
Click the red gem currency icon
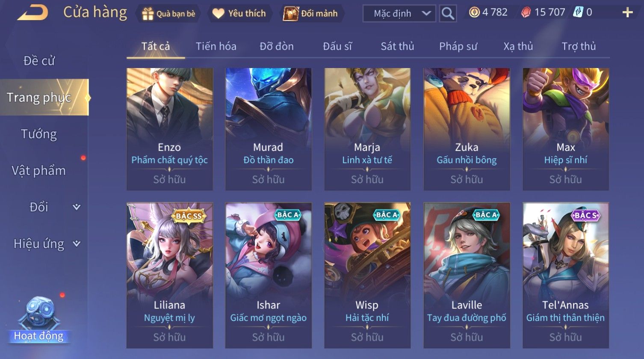pos(526,12)
